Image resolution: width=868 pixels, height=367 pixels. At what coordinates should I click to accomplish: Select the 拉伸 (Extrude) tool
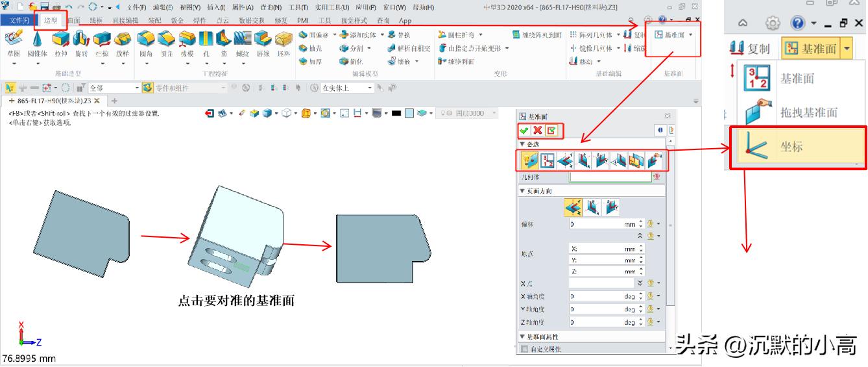[61, 44]
